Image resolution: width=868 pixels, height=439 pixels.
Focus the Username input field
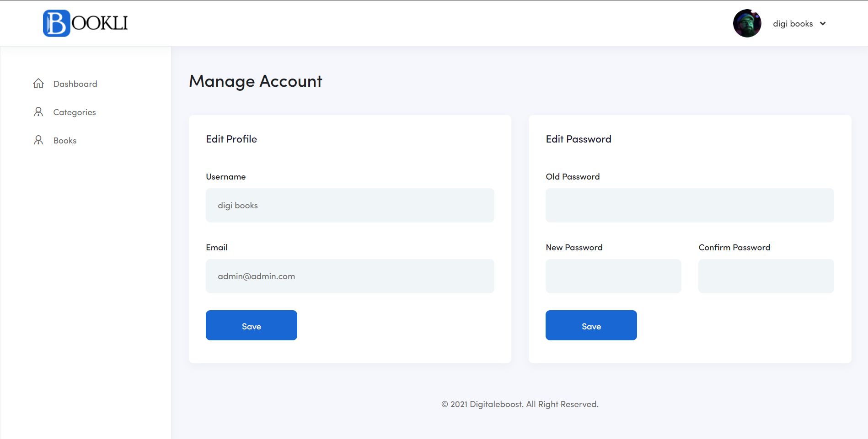tap(350, 206)
